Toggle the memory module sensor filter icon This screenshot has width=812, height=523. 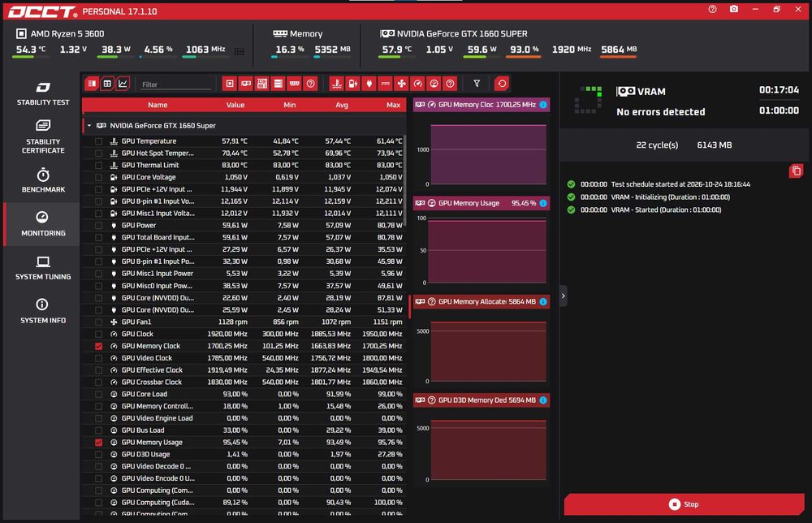(x=294, y=84)
